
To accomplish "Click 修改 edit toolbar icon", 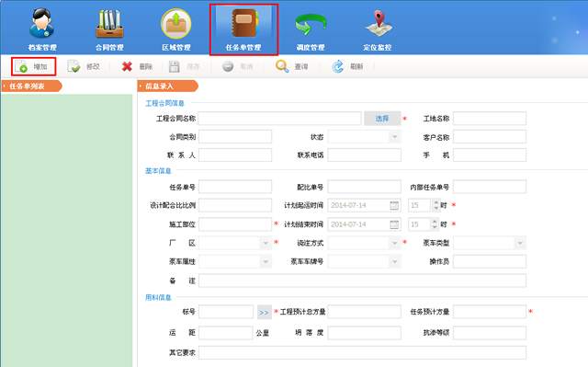I will pyautogui.click(x=73, y=66).
